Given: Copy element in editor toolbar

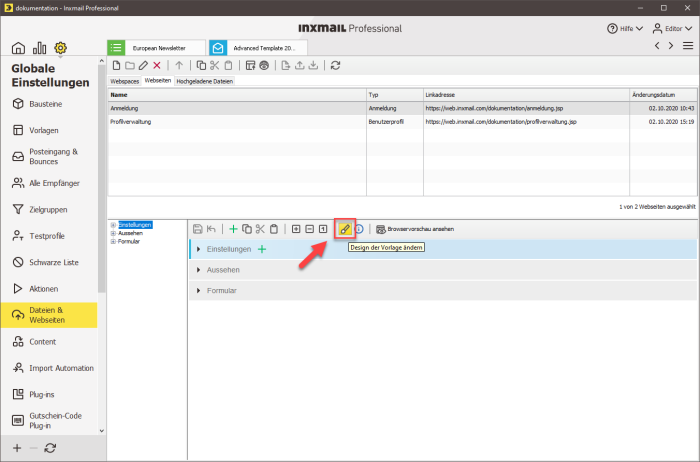Looking at the screenshot, I should [x=246, y=229].
